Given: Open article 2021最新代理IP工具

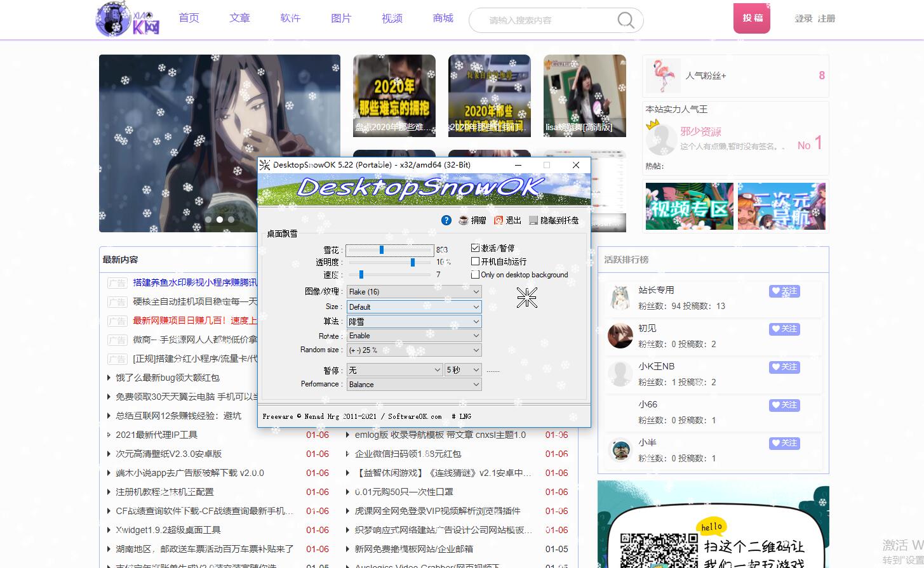Looking at the screenshot, I should coord(156,435).
